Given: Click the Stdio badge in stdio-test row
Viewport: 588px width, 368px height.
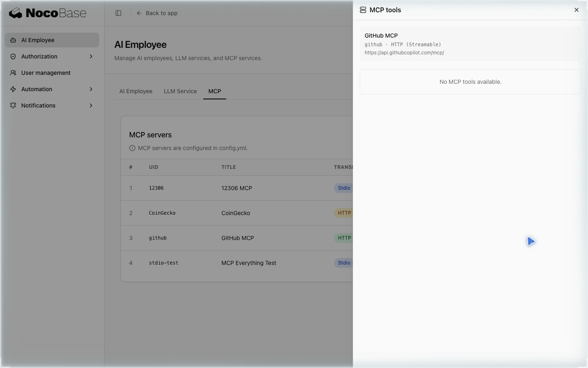Looking at the screenshot, I should coord(344,263).
